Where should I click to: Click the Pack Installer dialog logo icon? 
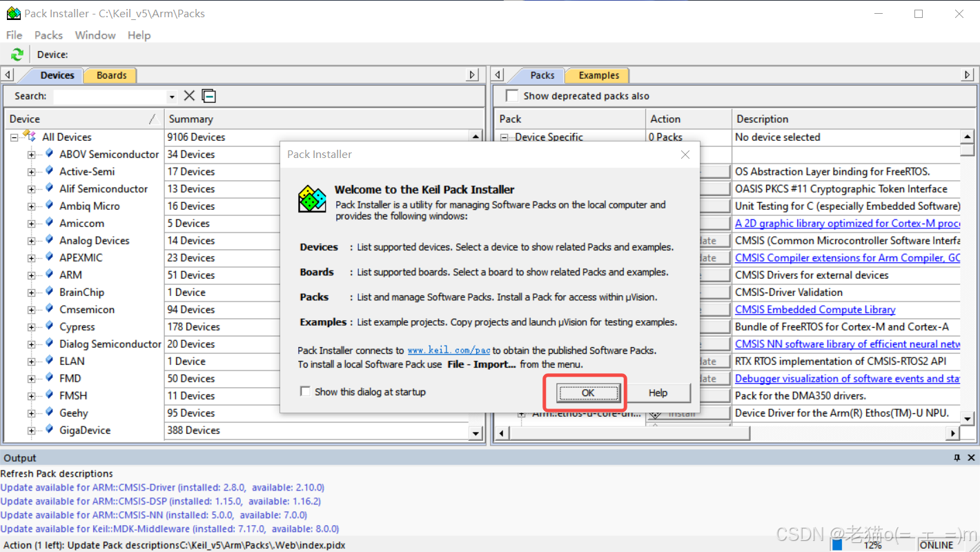pos(312,199)
